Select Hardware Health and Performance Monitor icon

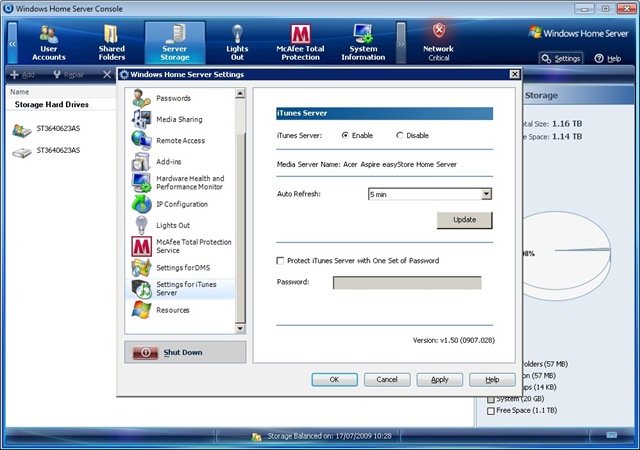pos(141,183)
